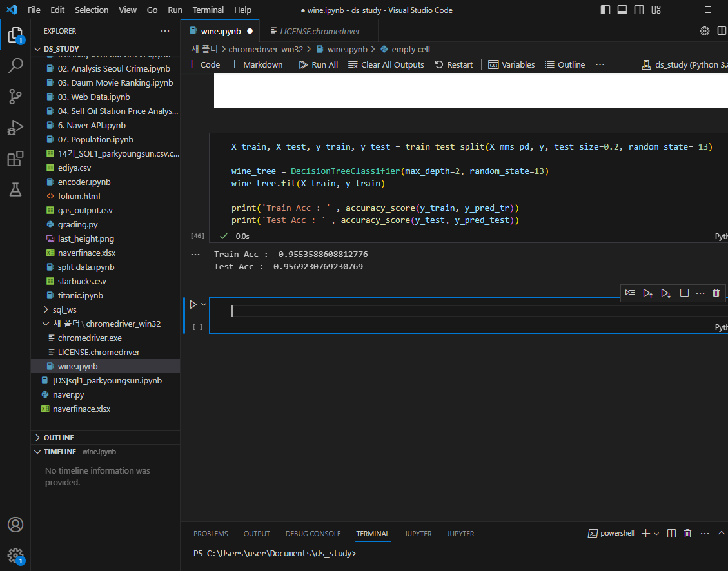The width and height of the screenshot is (728, 571).
Task: Open the Manage gear in activity bar
Action: pyautogui.click(x=15, y=556)
